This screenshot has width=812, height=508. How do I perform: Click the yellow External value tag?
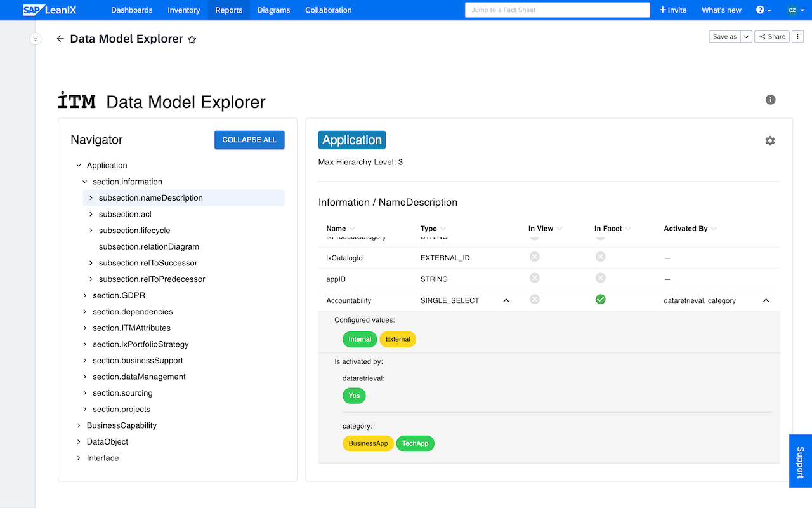(x=398, y=339)
